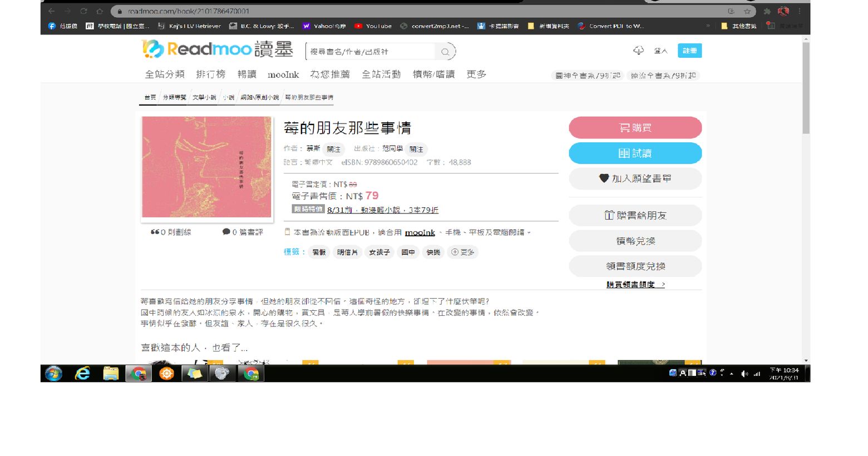Open Internet Explorer from the taskbar
Viewport: 868px width, 456px height.
click(82, 374)
